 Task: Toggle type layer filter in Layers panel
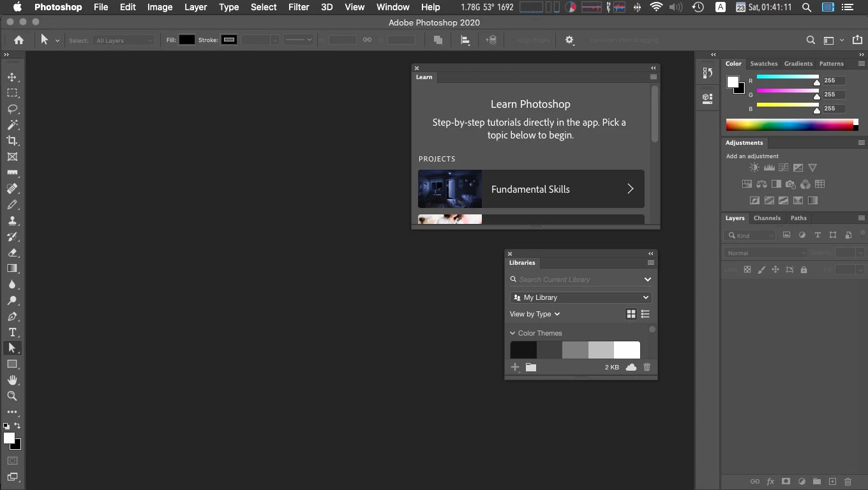click(818, 235)
